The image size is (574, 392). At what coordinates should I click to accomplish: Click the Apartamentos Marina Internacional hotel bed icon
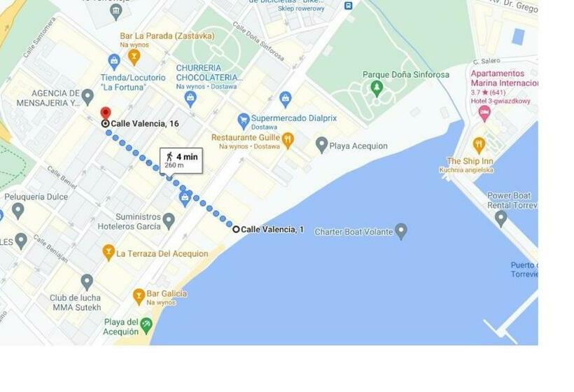[x=484, y=113]
